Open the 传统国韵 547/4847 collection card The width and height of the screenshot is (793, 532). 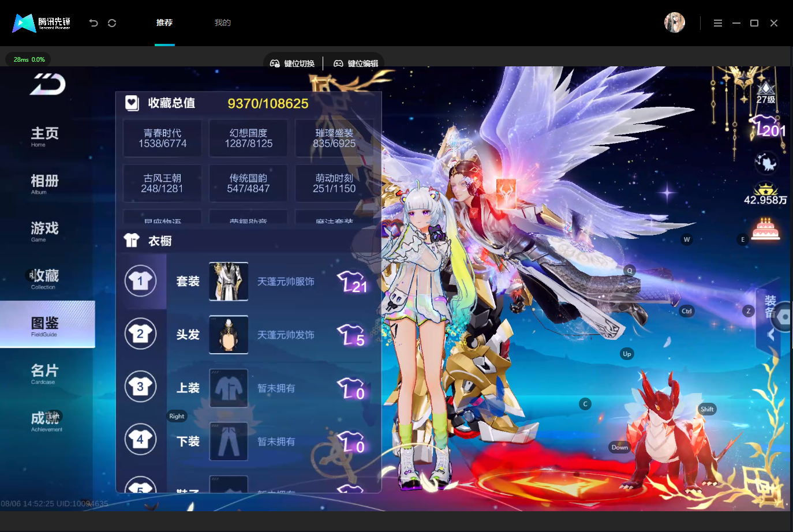pyautogui.click(x=248, y=183)
